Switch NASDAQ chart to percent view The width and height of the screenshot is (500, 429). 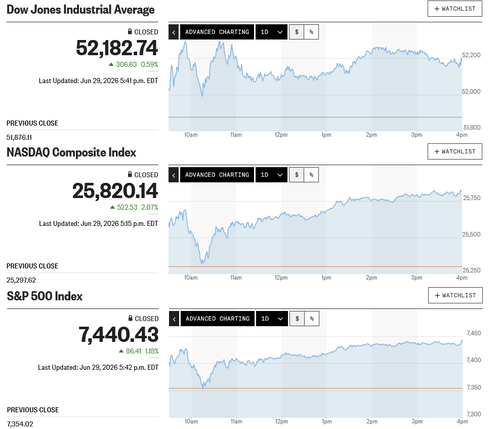(311, 175)
